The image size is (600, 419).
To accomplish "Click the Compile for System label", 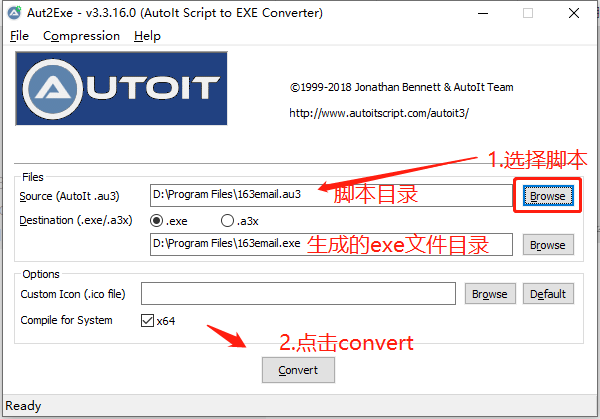I will click(x=66, y=320).
